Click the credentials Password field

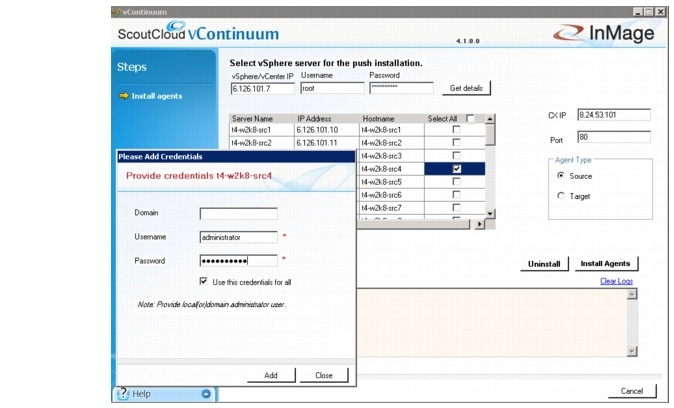[x=239, y=261]
